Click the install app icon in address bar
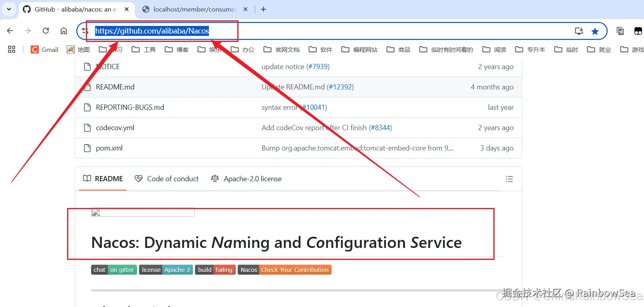 coord(579,31)
